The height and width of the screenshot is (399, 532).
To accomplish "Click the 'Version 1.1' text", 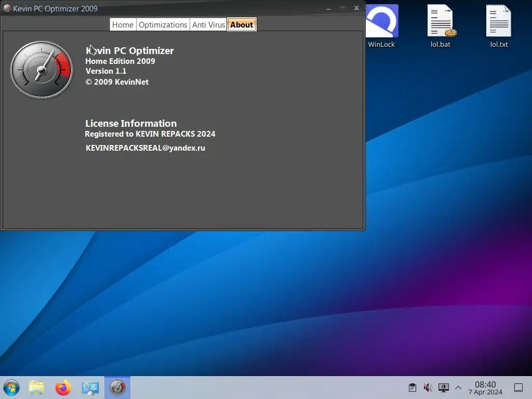I will pyautogui.click(x=106, y=71).
